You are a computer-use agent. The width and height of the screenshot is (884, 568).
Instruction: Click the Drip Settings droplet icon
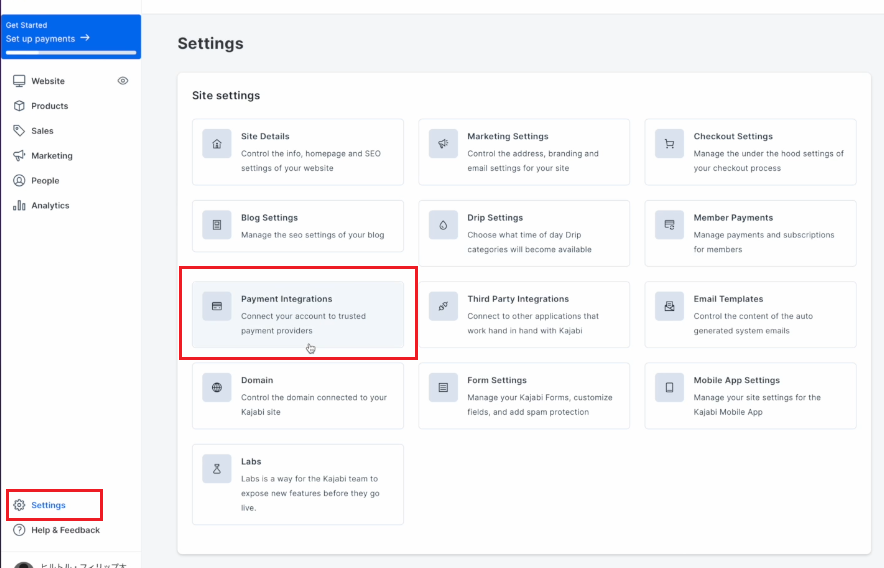[443, 225]
